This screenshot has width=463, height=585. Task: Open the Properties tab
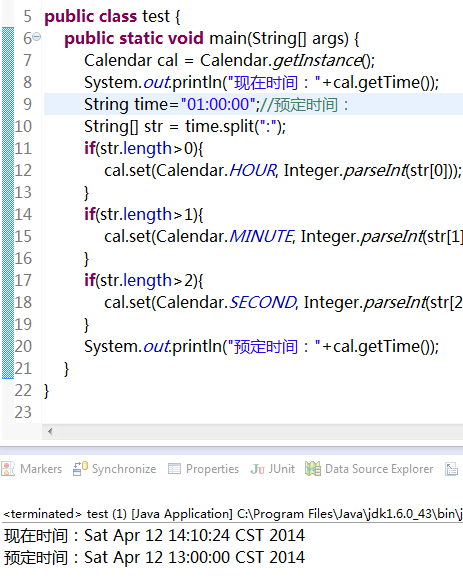coord(203,469)
